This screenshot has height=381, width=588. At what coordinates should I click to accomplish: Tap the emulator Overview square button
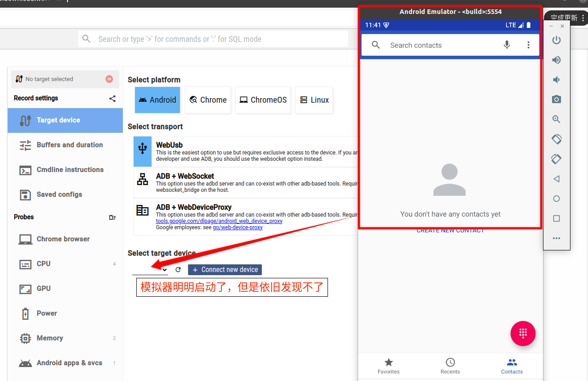tap(557, 218)
